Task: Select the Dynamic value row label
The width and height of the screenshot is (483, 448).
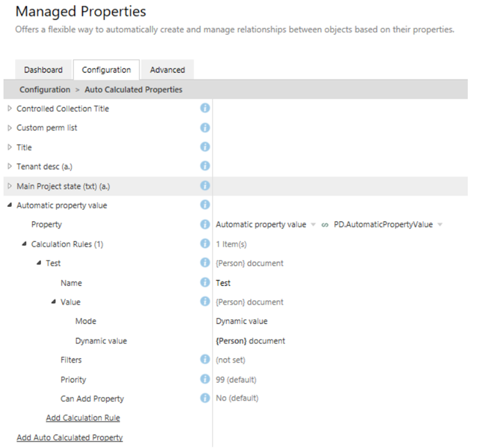Action: click(x=101, y=341)
